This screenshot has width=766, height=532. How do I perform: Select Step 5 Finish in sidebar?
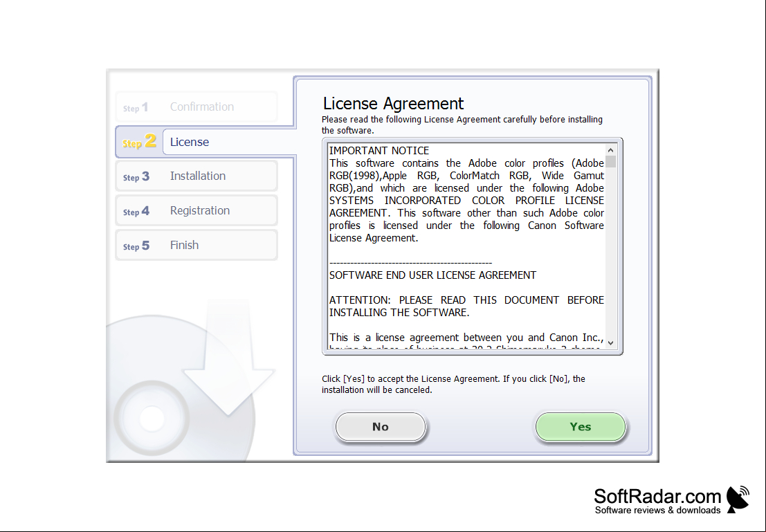click(x=197, y=245)
